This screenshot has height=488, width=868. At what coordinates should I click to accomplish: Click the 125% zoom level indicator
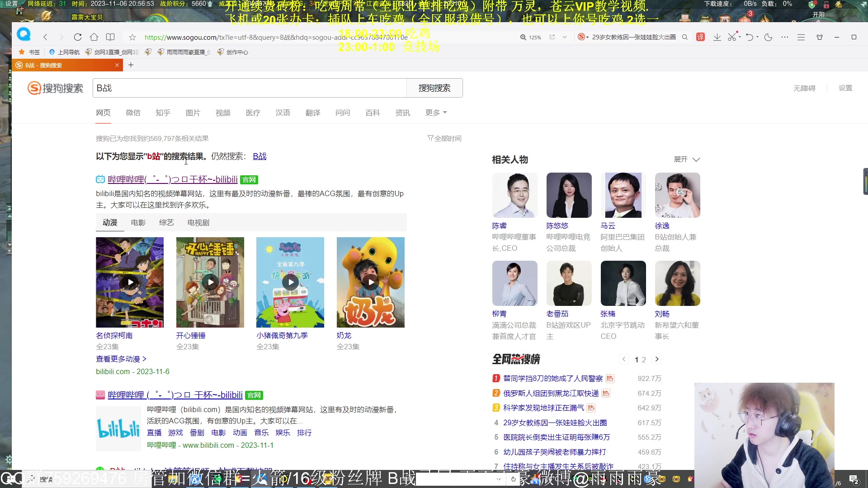[531, 38]
